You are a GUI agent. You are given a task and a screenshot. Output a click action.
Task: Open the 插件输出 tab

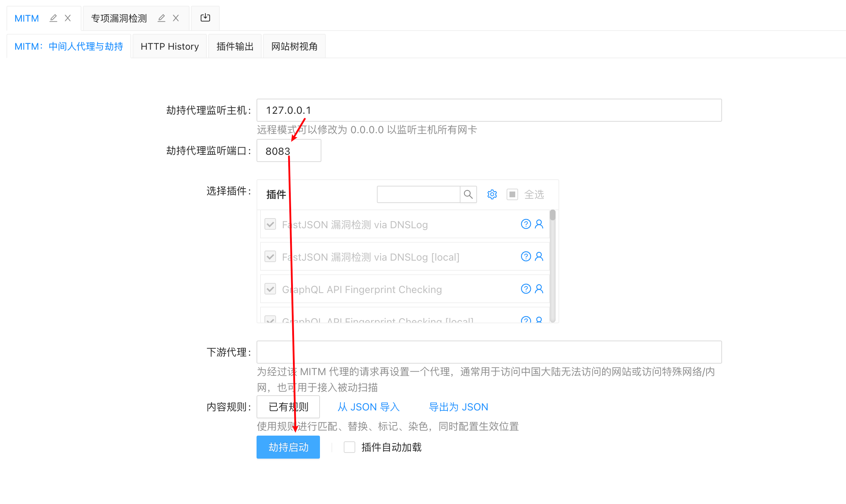pos(235,46)
